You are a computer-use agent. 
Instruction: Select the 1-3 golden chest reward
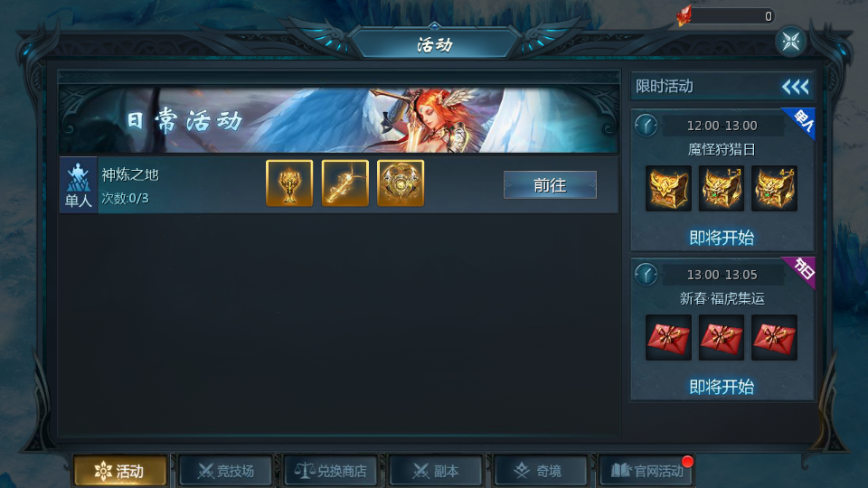[x=722, y=188]
